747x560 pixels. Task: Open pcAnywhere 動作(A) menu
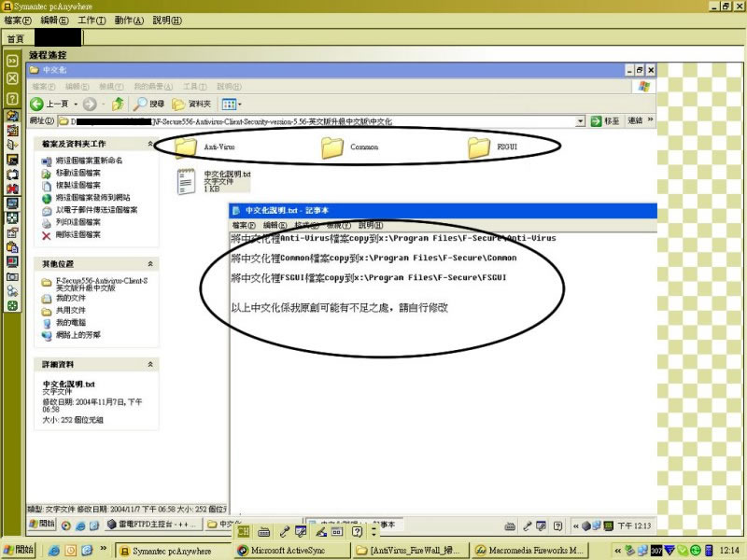(129, 21)
